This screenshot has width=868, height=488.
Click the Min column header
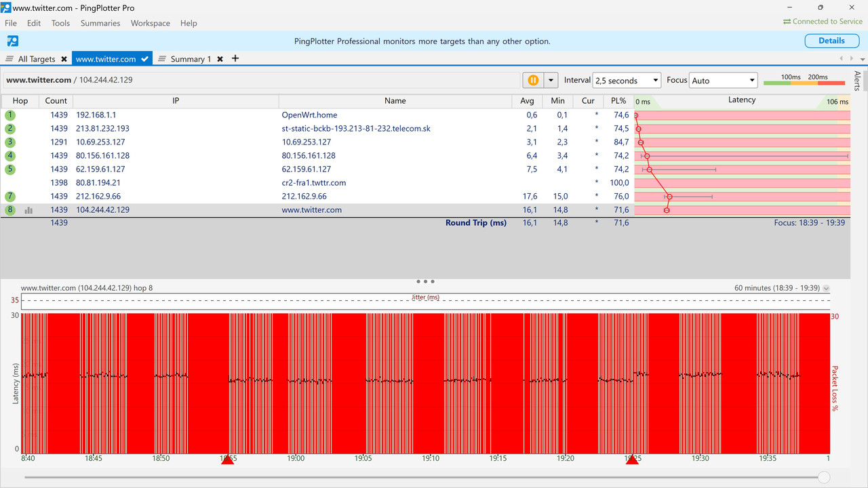pyautogui.click(x=558, y=101)
